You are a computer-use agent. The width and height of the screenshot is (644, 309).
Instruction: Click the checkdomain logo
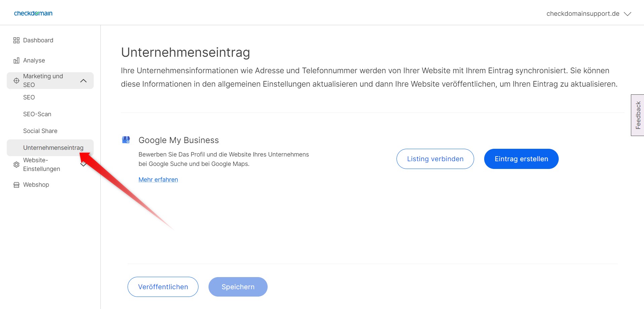point(33,13)
